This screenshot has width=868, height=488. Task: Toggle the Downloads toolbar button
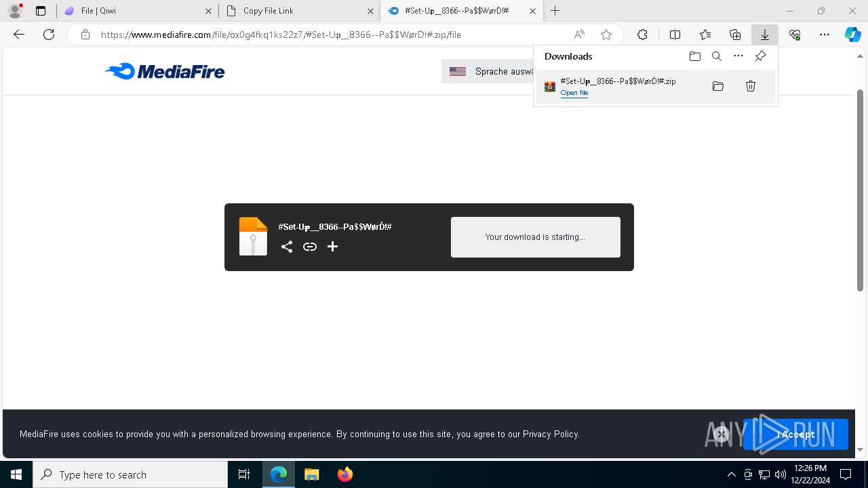[x=765, y=35]
